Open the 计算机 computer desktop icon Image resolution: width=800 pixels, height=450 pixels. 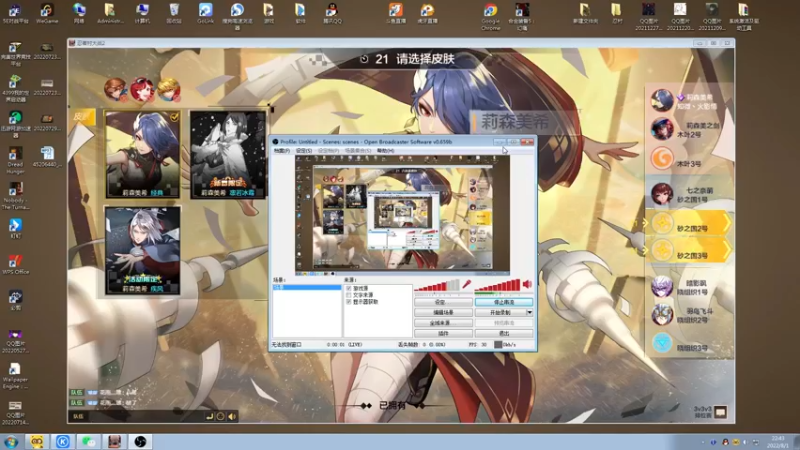click(142, 13)
